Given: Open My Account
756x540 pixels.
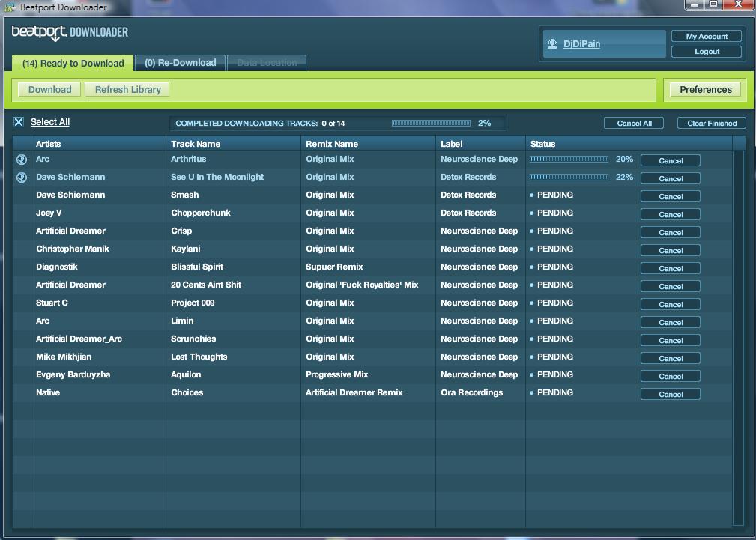Looking at the screenshot, I should 707,37.
